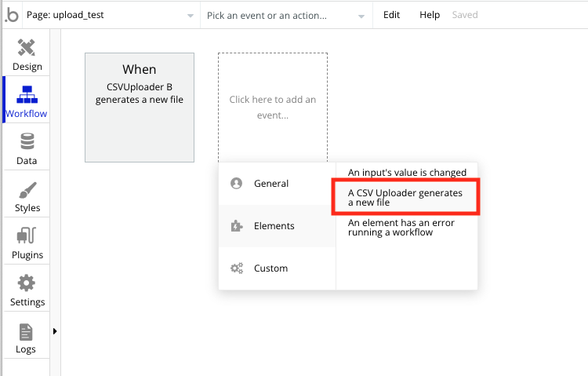
Task: Choose An input's value is changed
Action: coord(407,172)
